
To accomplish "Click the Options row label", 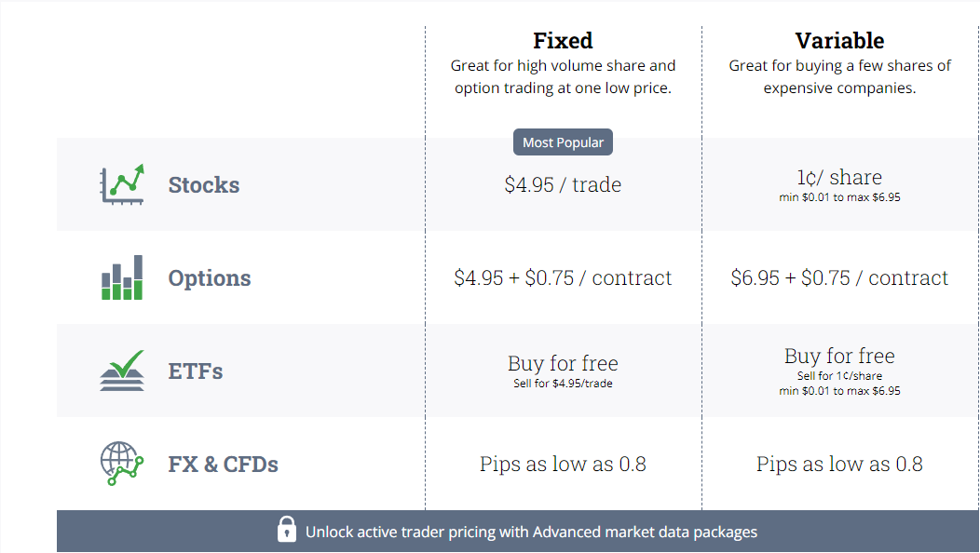I will [x=210, y=278].
